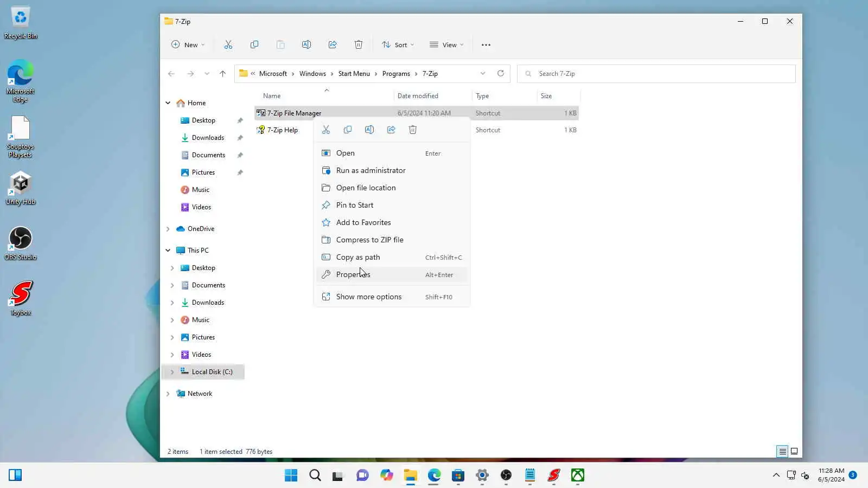This screenshot has height=488, width=868.
Task: Switch to the details view layout icon
Action: 782,451
